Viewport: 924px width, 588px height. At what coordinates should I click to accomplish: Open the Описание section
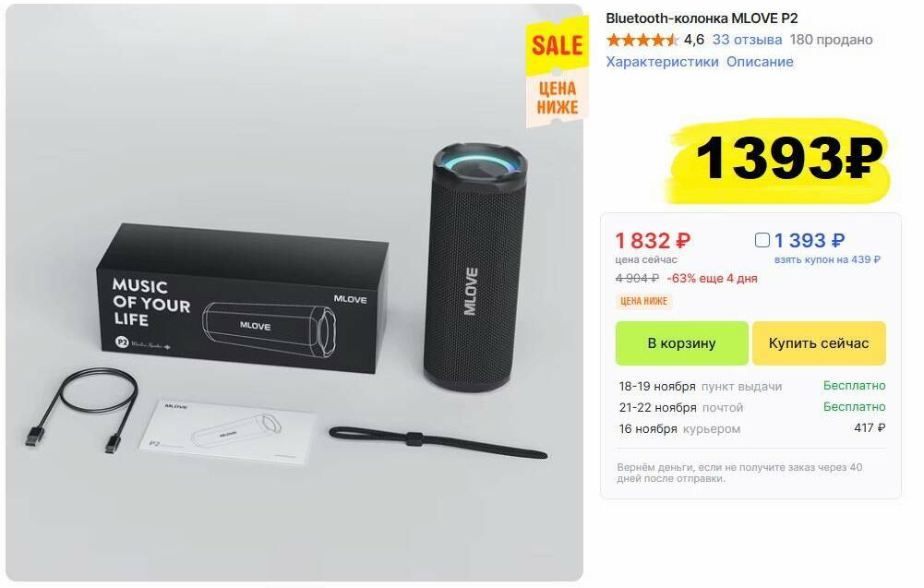point(760,62)
